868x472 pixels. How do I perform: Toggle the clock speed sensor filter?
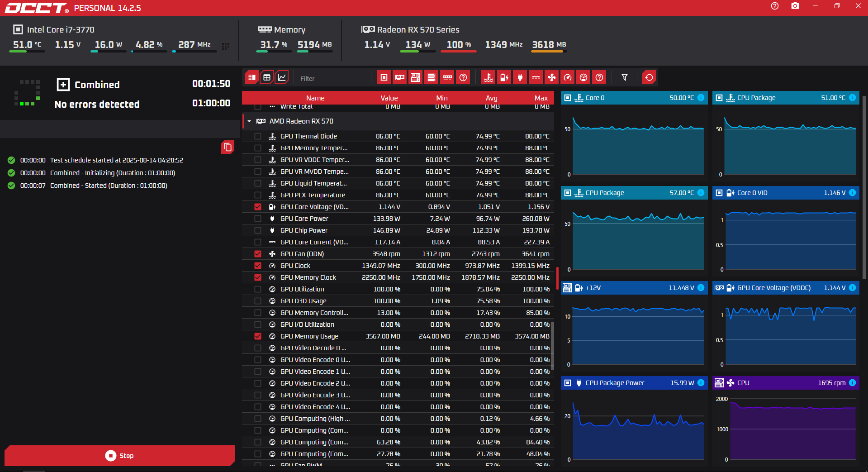(x=568, y=77)
